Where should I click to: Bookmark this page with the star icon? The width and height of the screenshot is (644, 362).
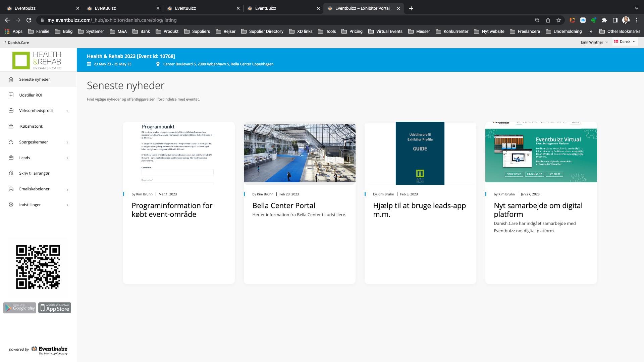[x=559, y=20]
